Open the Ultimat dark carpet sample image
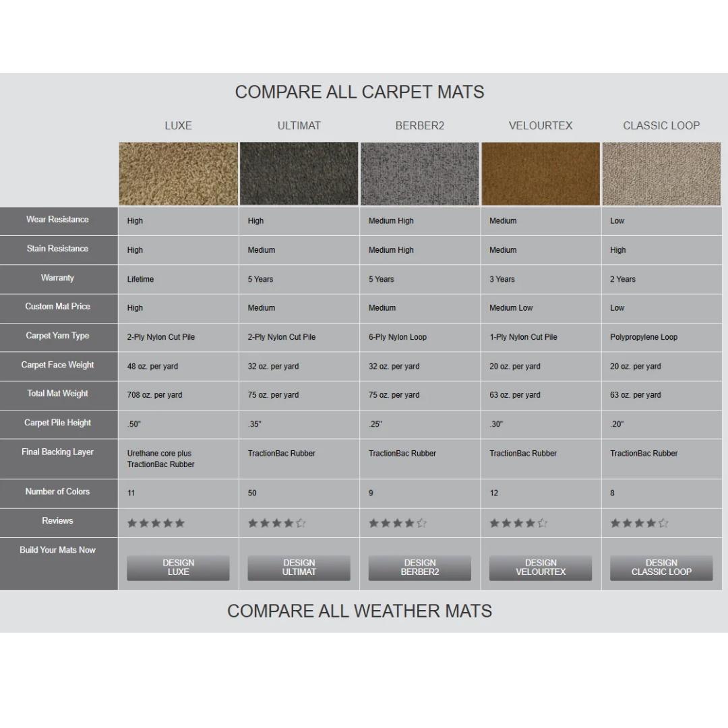Image resolution: width=728 pixels, height=728 pixels. pyautogui.click(x=299, y=174)
